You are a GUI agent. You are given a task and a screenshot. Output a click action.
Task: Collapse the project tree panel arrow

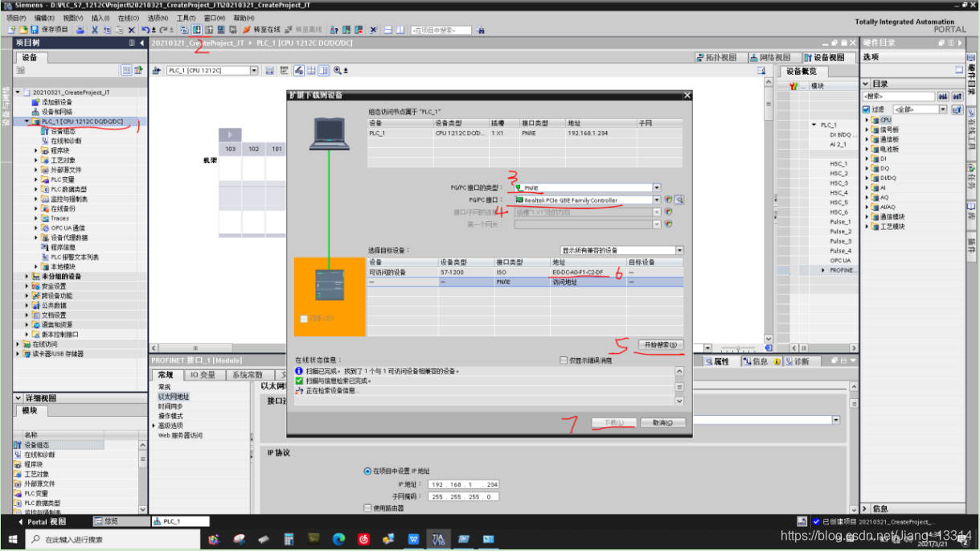[141, 43]
